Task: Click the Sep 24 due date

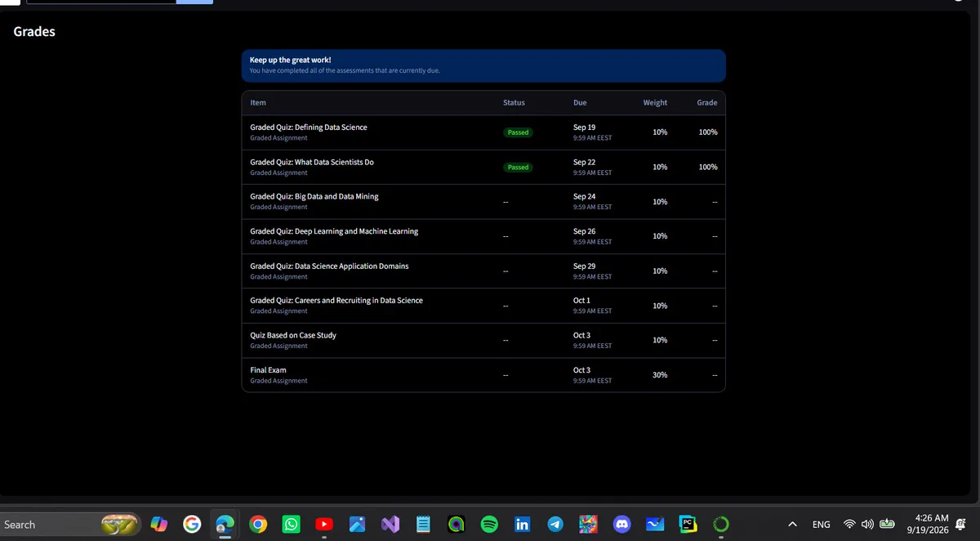Action: click(584, 196)
